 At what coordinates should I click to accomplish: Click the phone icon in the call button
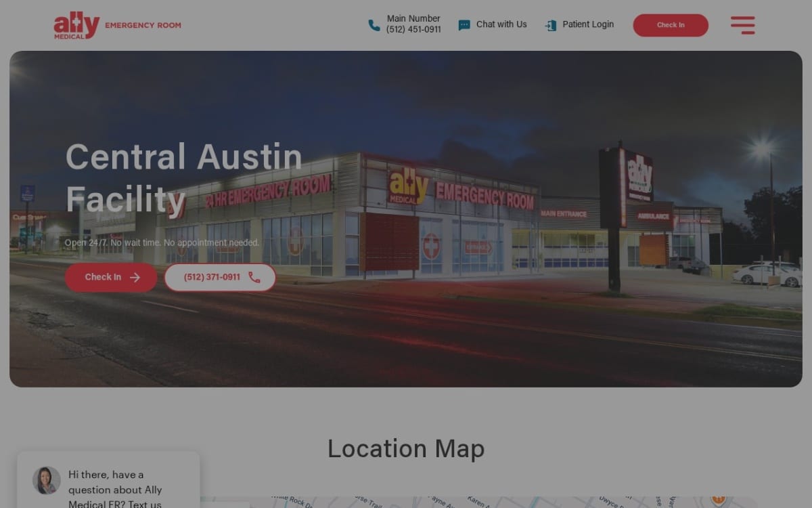(254, 277)
